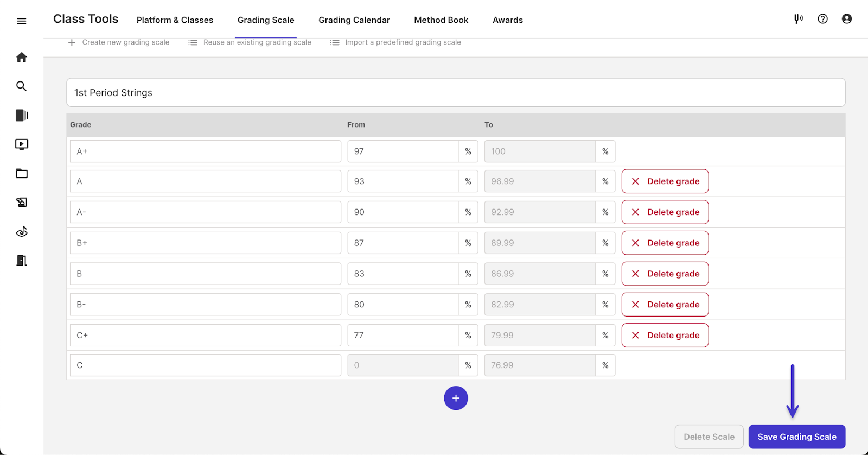
Task: Open the hamburger menu
Action: tap(22, 21)
